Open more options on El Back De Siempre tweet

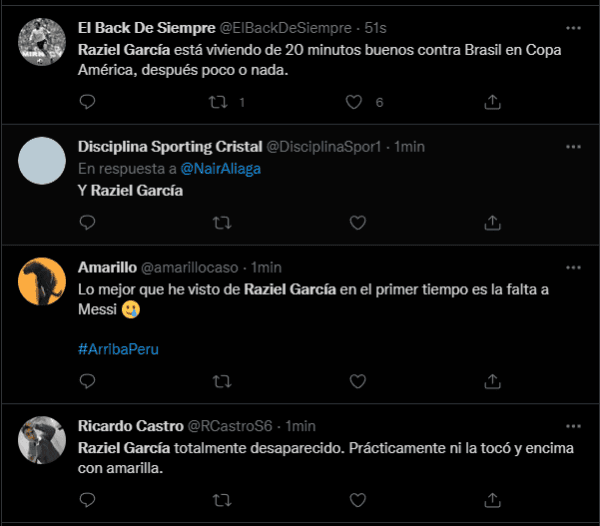pos(573,27)
